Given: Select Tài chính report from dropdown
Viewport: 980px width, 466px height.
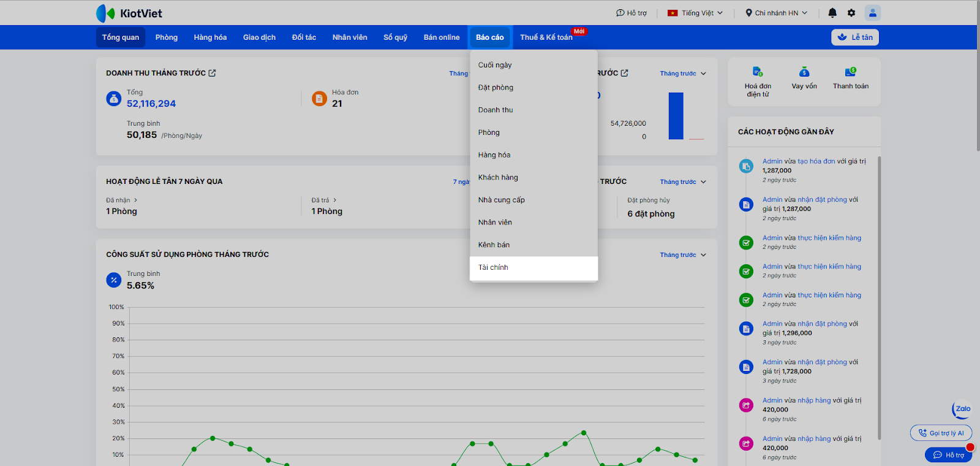Looking at the screenshot, I should 533,267.
